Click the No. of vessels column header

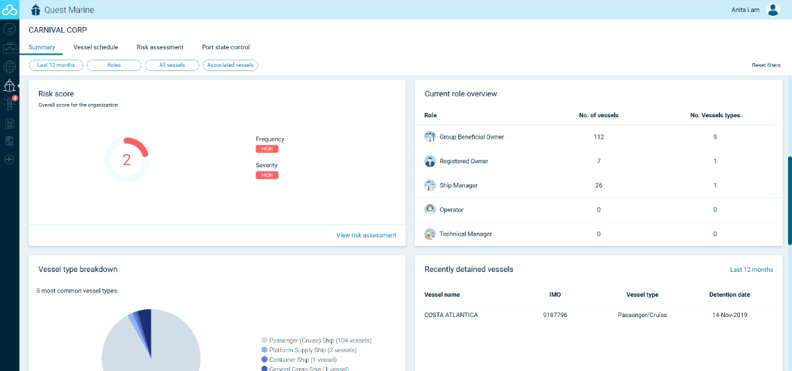pos(599,115)
